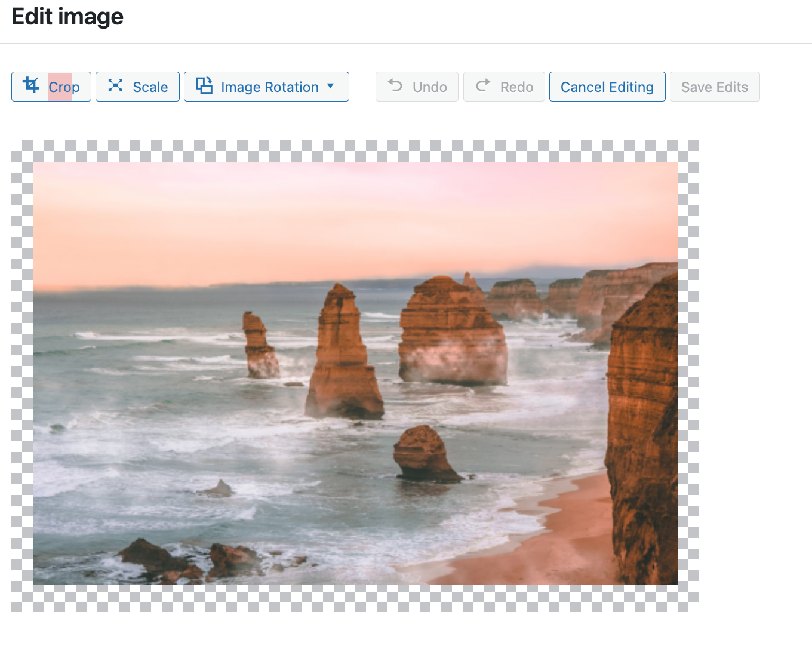Click the Redo label text

(517, 87)
